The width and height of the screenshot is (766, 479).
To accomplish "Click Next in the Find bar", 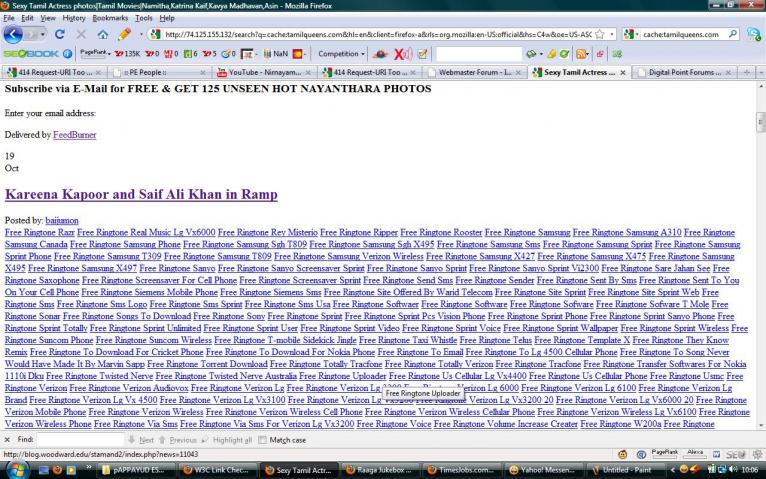I will point(141,440).
